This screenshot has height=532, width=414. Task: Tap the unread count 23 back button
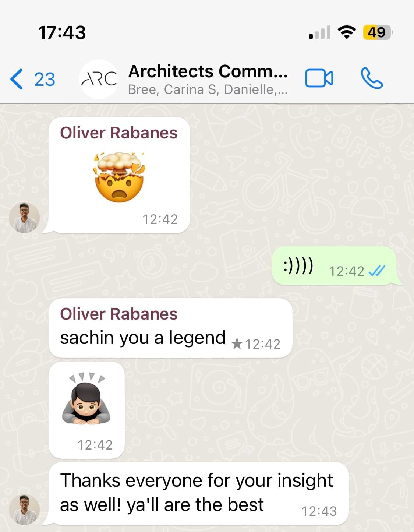45,79
